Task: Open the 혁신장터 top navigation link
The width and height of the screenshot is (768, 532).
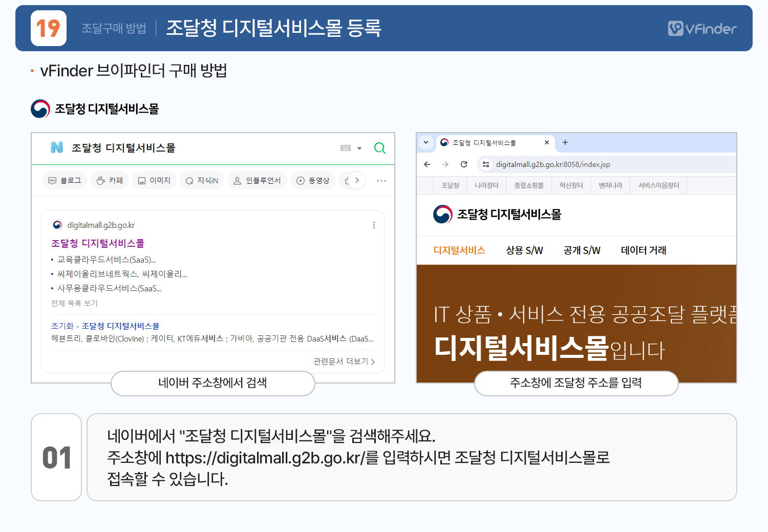Action: click(571, 185)
